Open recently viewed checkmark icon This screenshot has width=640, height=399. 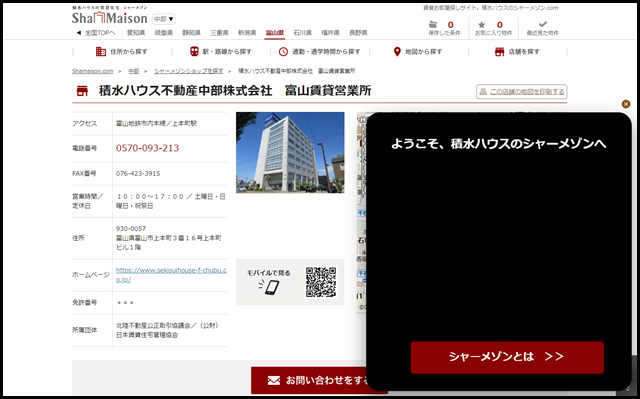click(x=542, y=24)
